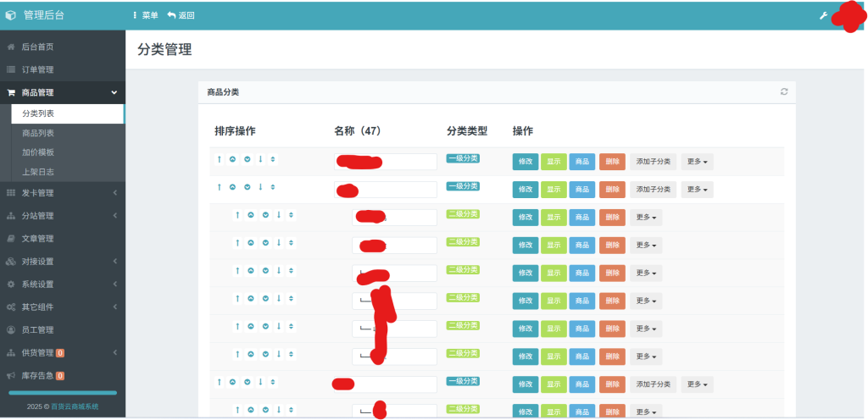This screenshot has height=420, width=868.
Task: Open the 百货云商城系统 footer link
Action: (x=75, y=406)
